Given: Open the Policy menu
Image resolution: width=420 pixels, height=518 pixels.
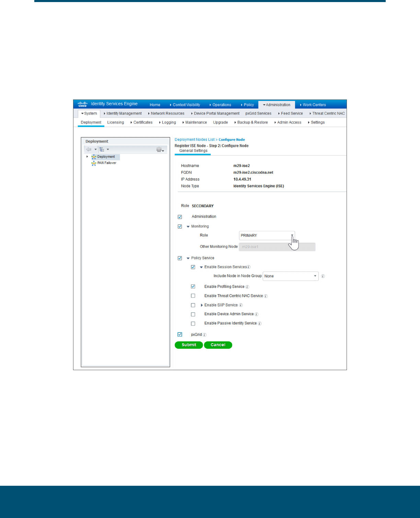Looking at the screenshot, I should pyautogui.click(x=247, y=105).
